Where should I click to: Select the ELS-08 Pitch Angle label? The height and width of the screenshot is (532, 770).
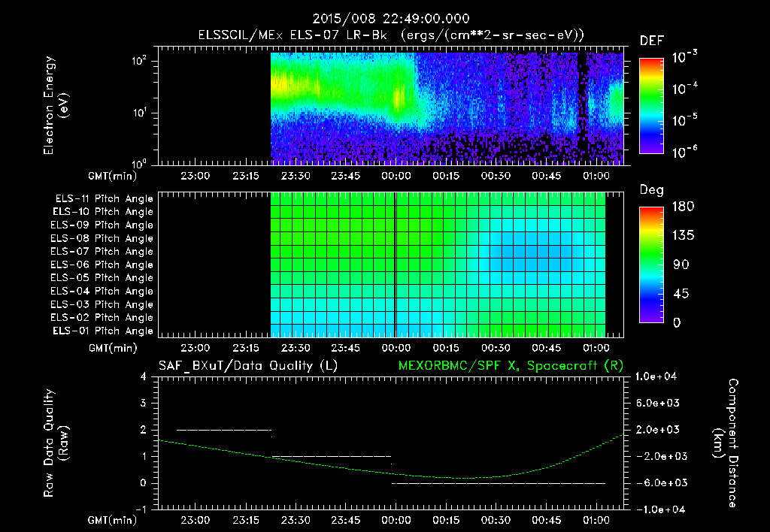coord(102,238)
